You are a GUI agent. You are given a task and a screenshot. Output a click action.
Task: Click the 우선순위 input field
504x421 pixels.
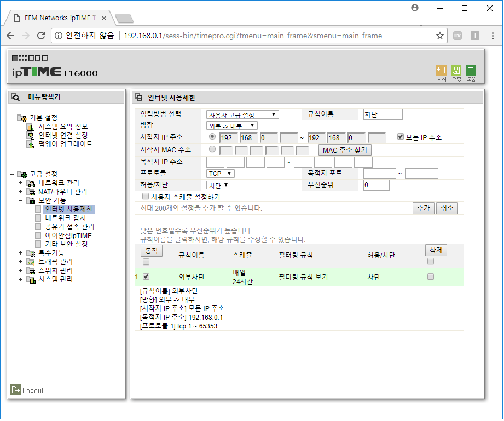point(378,186)
